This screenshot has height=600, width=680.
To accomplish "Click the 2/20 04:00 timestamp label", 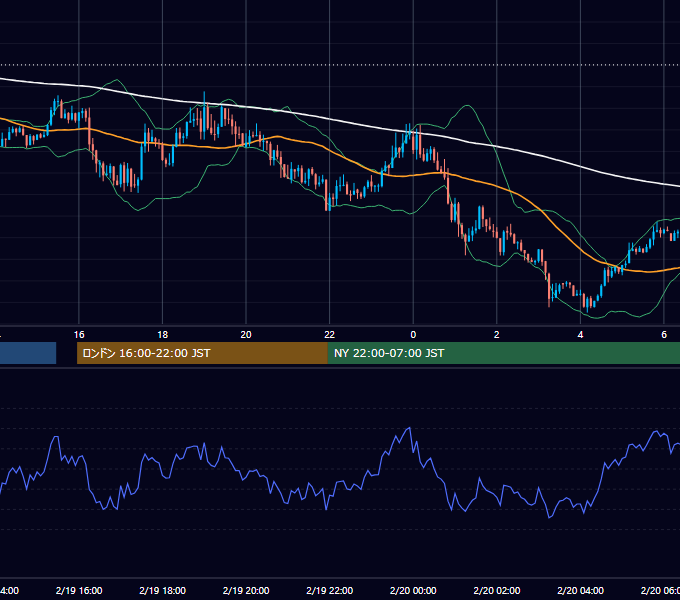I will (x=580, y=590).
